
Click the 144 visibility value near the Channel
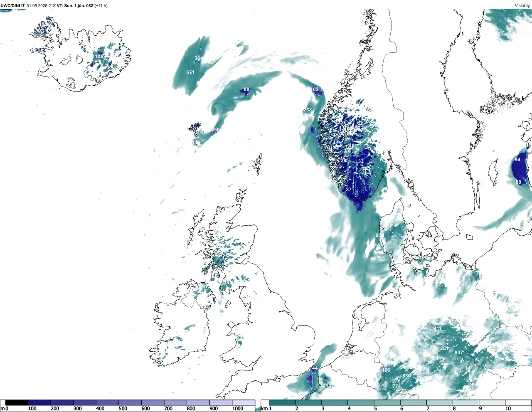[313, 368]
